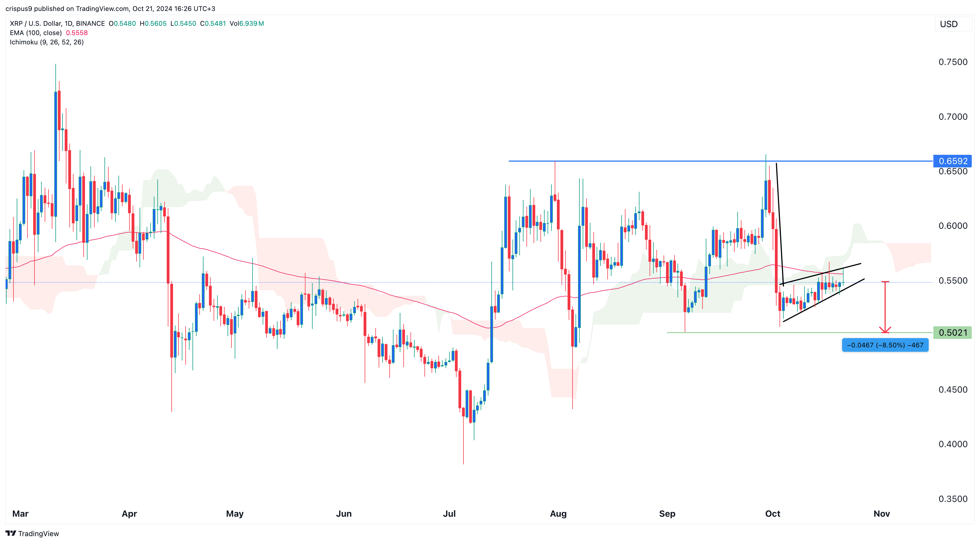The height and width of the screenshot is (543, 980).
Task: Click the Ichimoku (9, 26, 52, 26) indicator label
Action: point(47,42)
